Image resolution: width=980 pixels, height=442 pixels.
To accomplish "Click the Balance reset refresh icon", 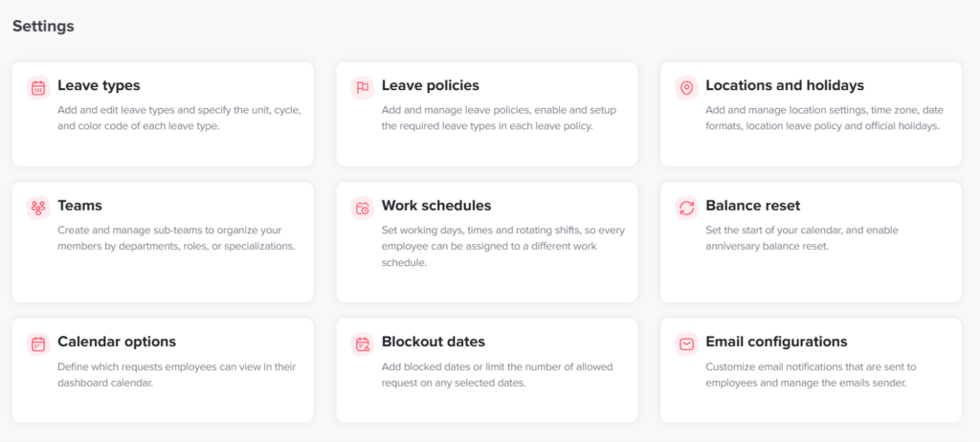I will point(686,208).
